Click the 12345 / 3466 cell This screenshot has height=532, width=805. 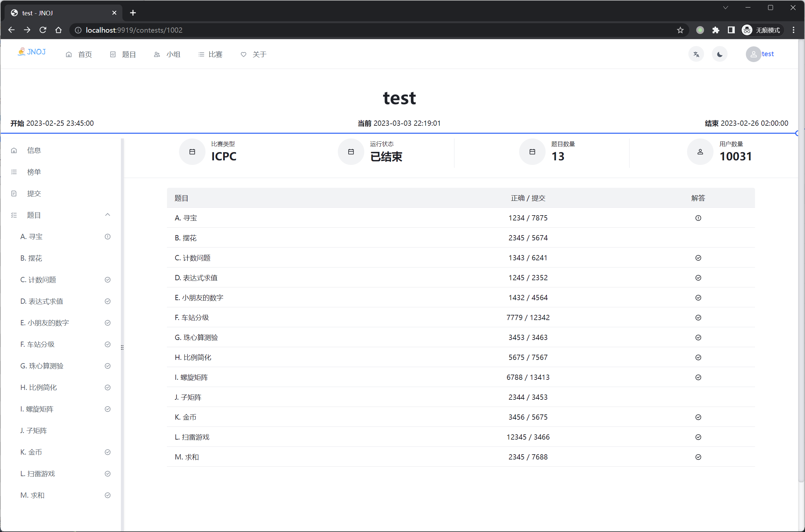[528, 437]
